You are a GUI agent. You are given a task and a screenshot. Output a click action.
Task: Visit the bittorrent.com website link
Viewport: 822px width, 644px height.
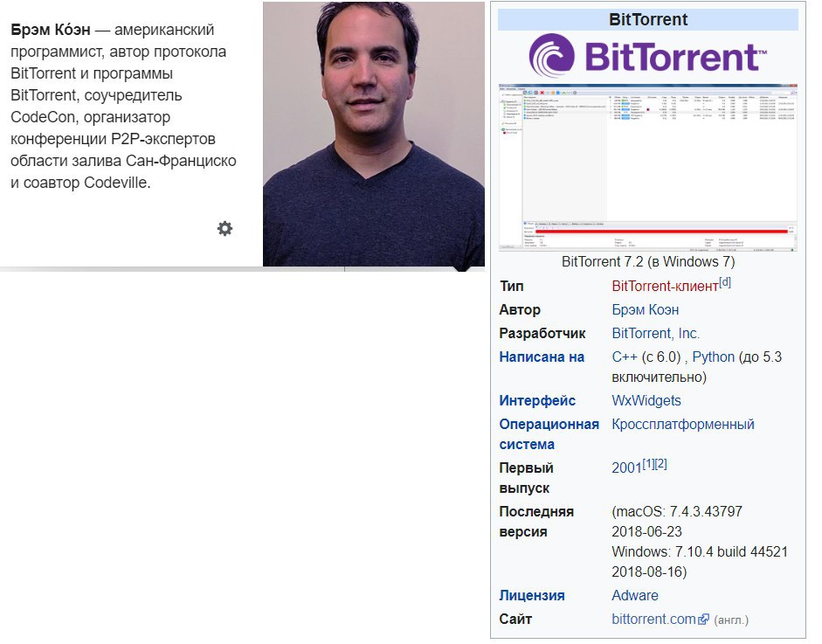[653, 620]
